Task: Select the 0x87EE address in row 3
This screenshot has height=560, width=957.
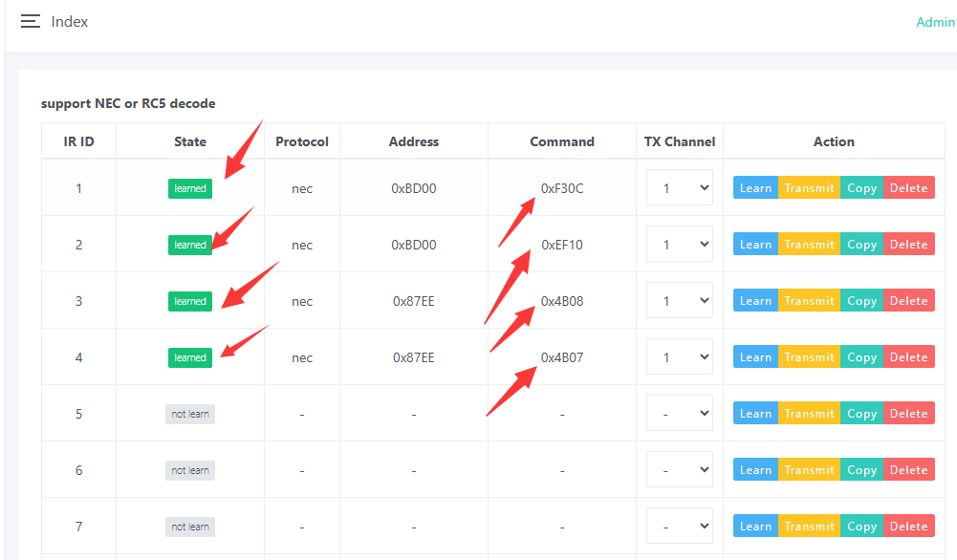Action: [x=413, y=301]
